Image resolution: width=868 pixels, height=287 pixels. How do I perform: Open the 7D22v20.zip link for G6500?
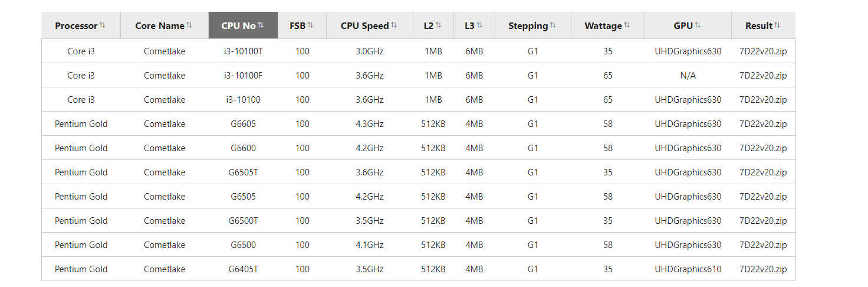click(763, 245)
